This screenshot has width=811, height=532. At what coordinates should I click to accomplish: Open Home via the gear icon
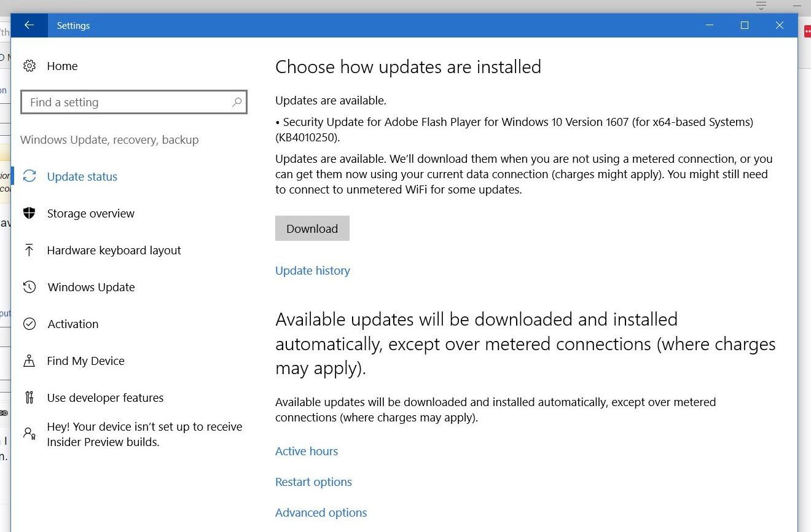click(29, 66)
